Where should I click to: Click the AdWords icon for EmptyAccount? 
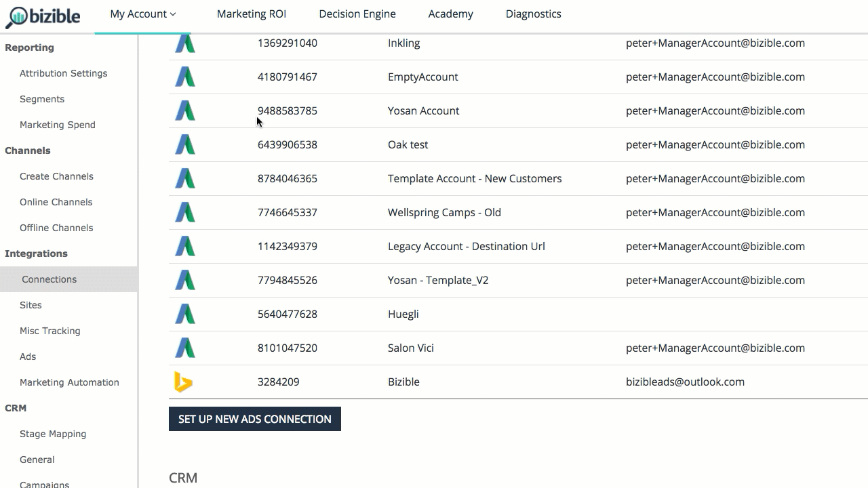(x=184, y=77)
